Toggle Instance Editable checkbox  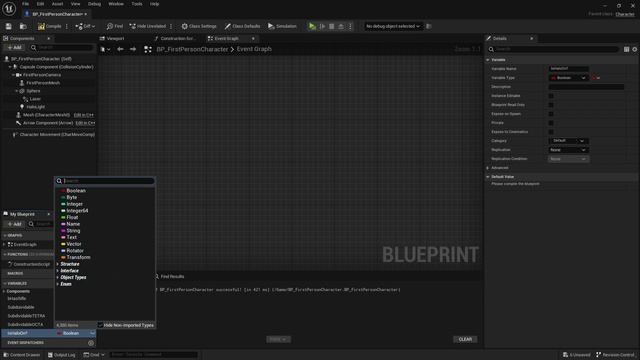551,96
